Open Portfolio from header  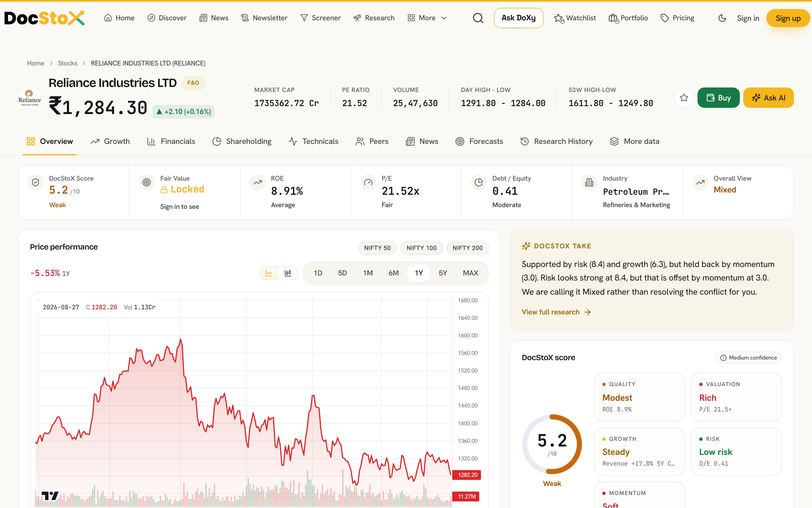[x=628, y=18]
